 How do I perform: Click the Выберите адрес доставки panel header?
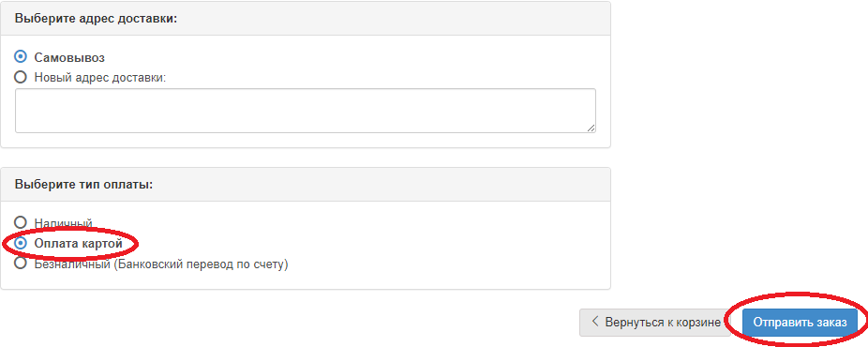click(x=306, y=18)
